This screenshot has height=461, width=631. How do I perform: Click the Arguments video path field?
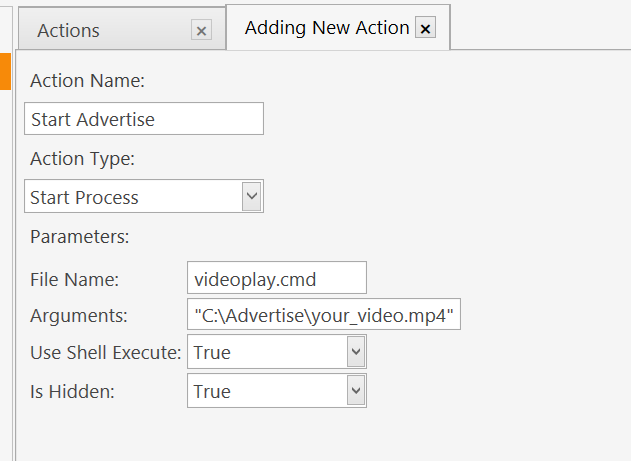click(323, 315)
